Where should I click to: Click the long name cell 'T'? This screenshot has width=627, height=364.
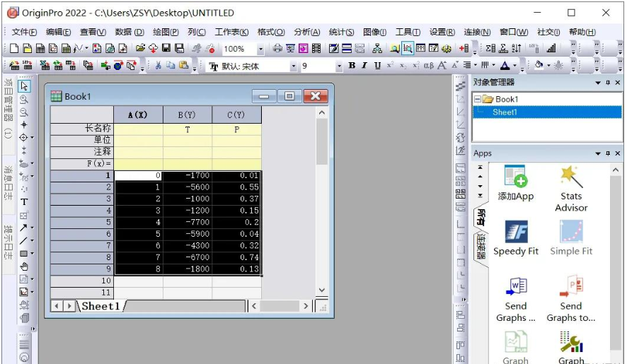(187, 129)
